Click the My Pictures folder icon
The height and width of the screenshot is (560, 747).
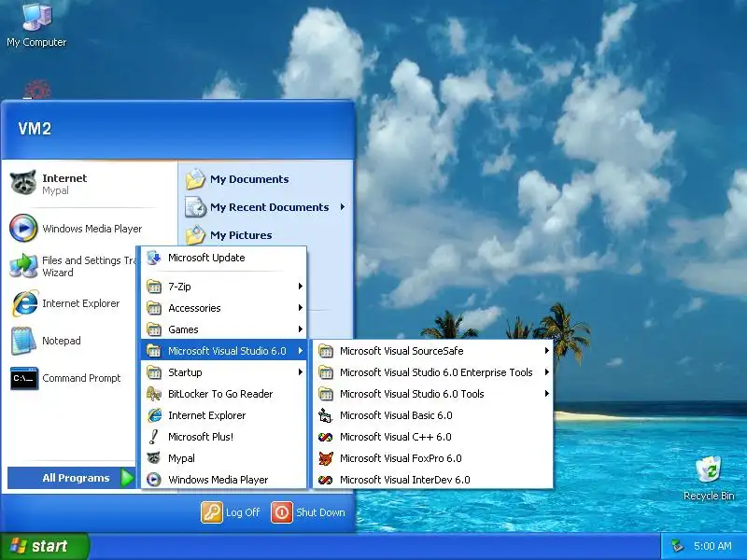[x=195, y=235]
